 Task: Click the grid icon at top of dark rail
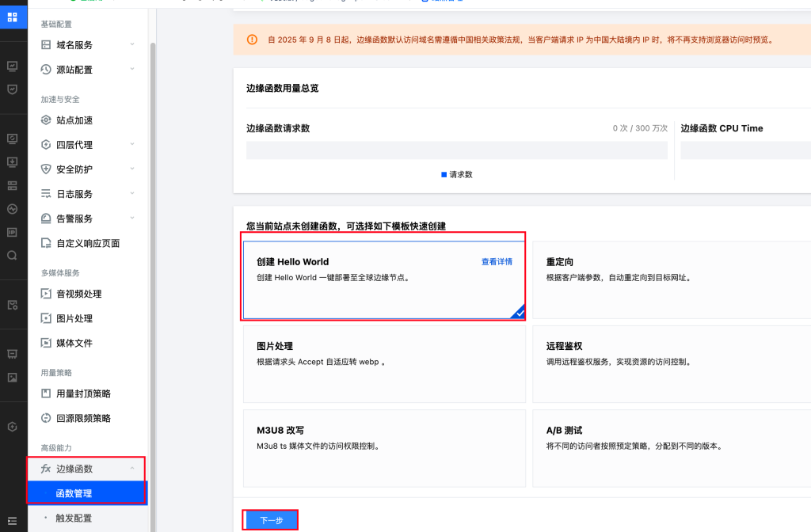[x=12, y=17]
